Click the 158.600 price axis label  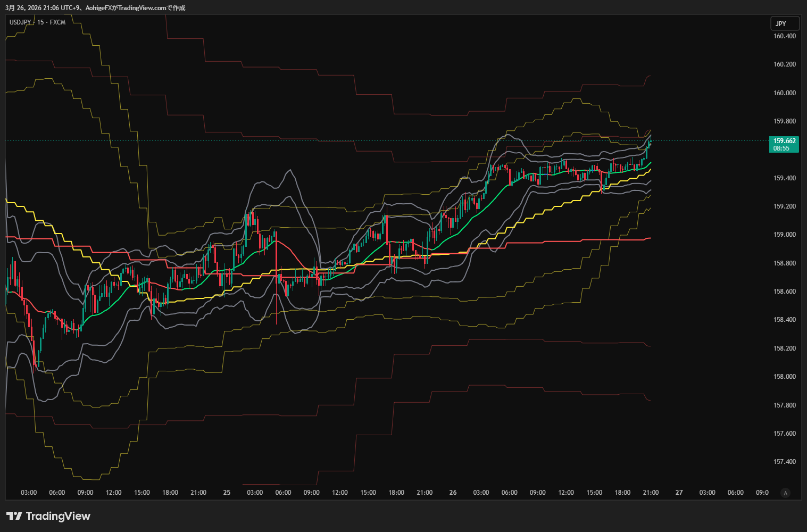click(784, 292)
